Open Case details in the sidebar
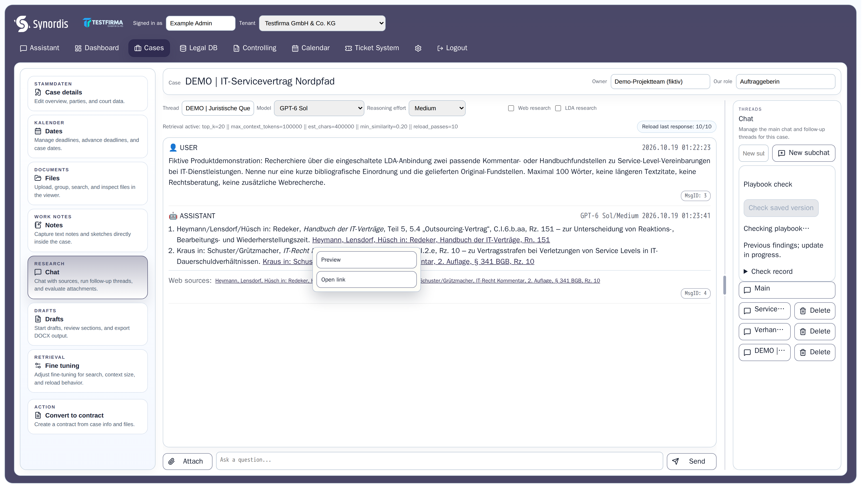 point(88,94)
